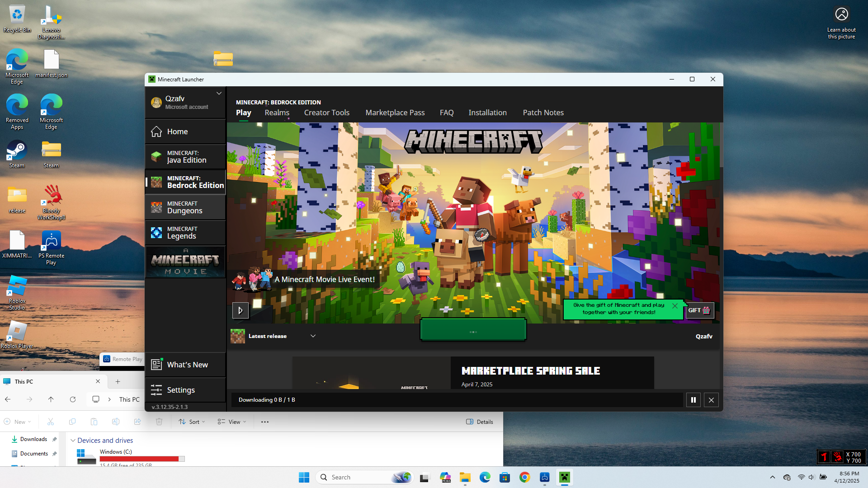Open launcher Settings

(185, 390)
